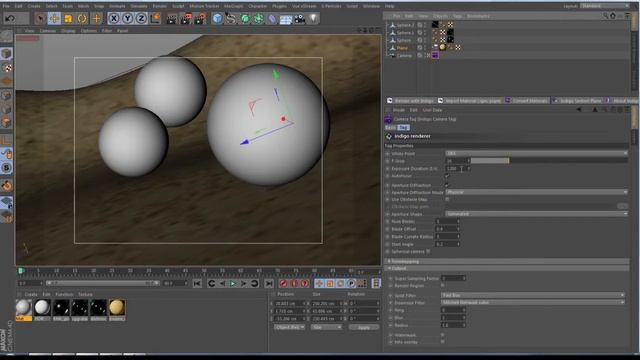Toggle the Z axis lock

(x=141, y=18)
